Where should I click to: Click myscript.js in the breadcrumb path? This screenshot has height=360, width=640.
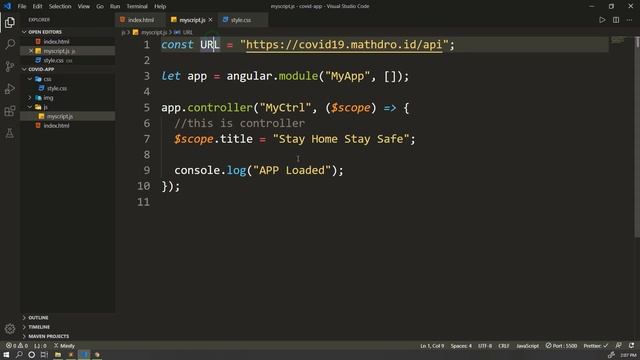(x=154, y=32)
